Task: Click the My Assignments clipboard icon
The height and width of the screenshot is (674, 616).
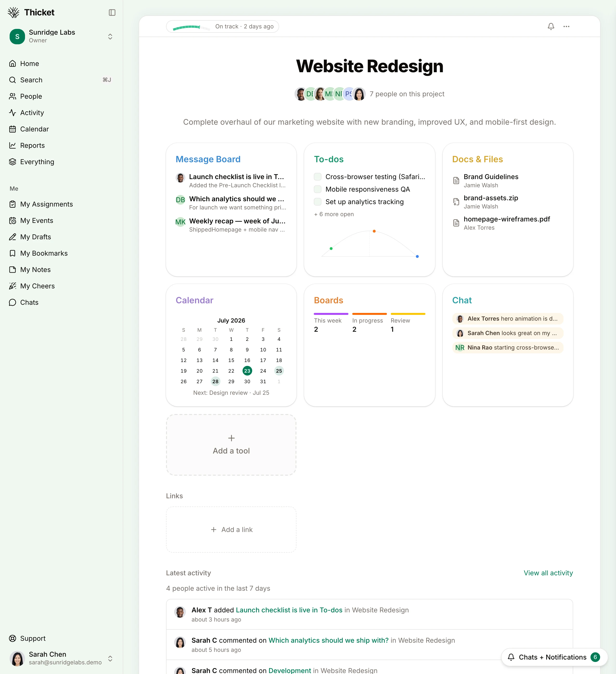Action: point(13,204)
